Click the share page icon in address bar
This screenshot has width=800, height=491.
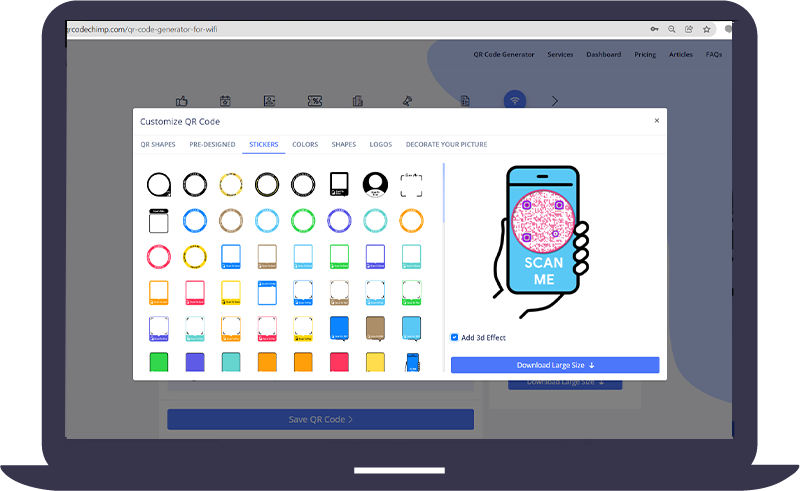[x=689, y=29]
